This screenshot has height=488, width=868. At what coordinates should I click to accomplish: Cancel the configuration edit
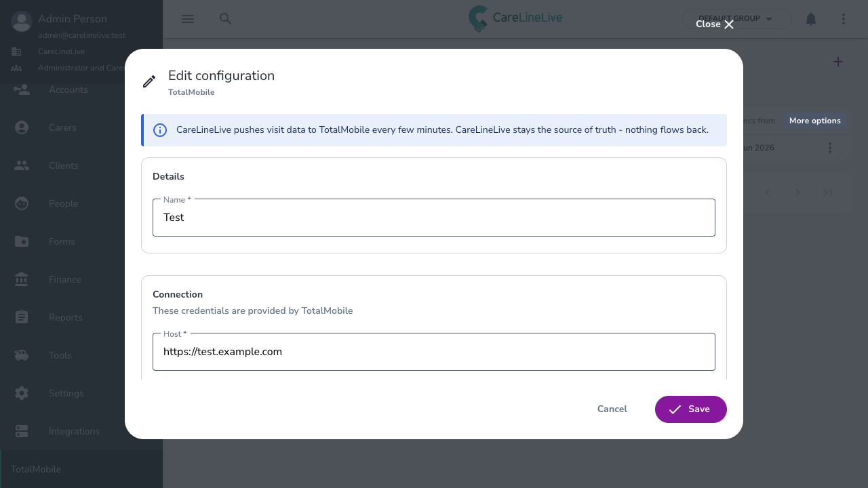pos(612,409)
